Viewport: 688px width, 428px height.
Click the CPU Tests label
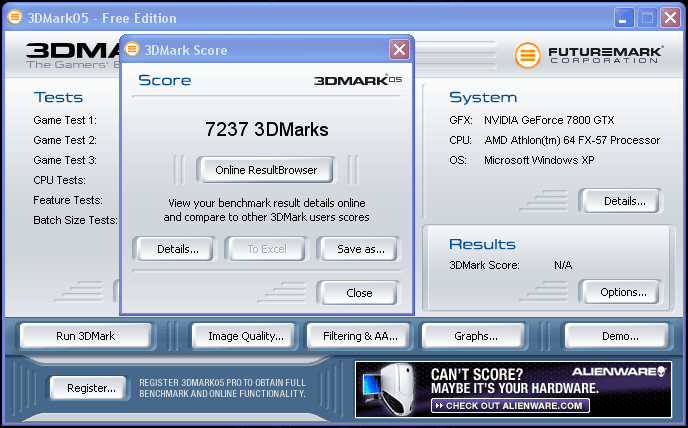[59, 180]
